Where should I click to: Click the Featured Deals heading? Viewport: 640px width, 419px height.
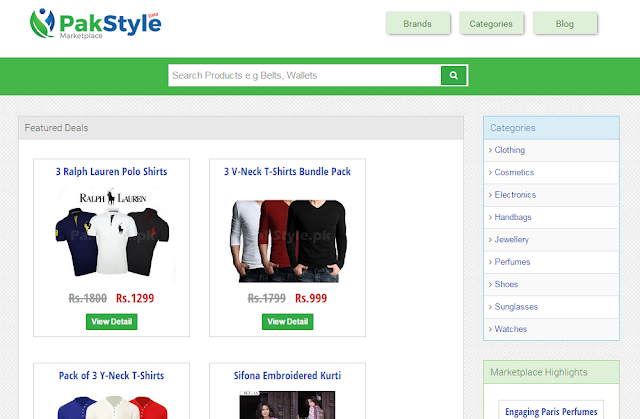tap(56, 128)
